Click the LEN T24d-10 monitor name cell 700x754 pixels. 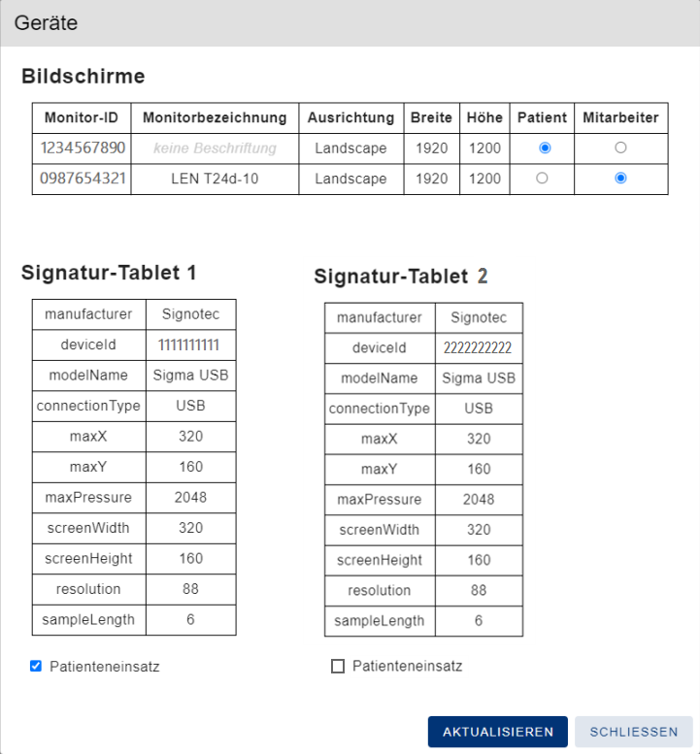pyautogui.click(x=215, y=179)
